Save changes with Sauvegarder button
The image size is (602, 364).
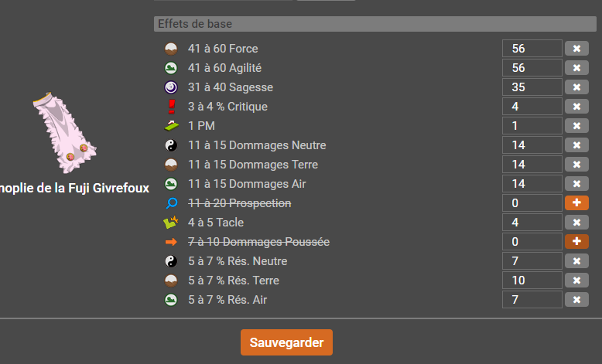[x=286, y=342]
